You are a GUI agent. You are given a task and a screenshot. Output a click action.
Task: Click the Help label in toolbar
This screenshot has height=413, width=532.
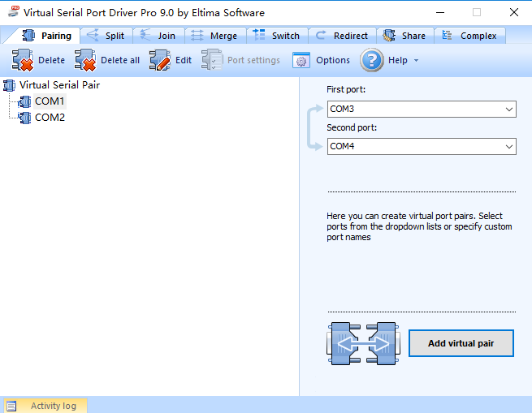398,60
